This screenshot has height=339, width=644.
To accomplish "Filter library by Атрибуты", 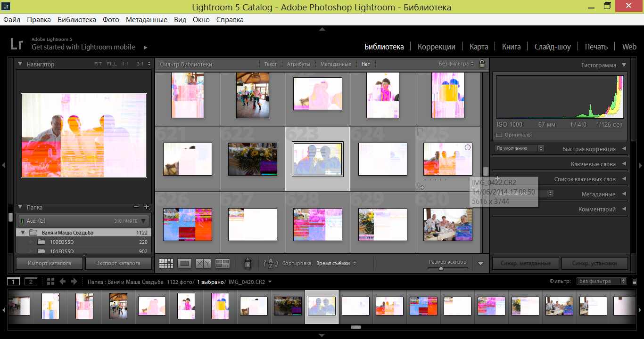I will (x=298, y=64).
